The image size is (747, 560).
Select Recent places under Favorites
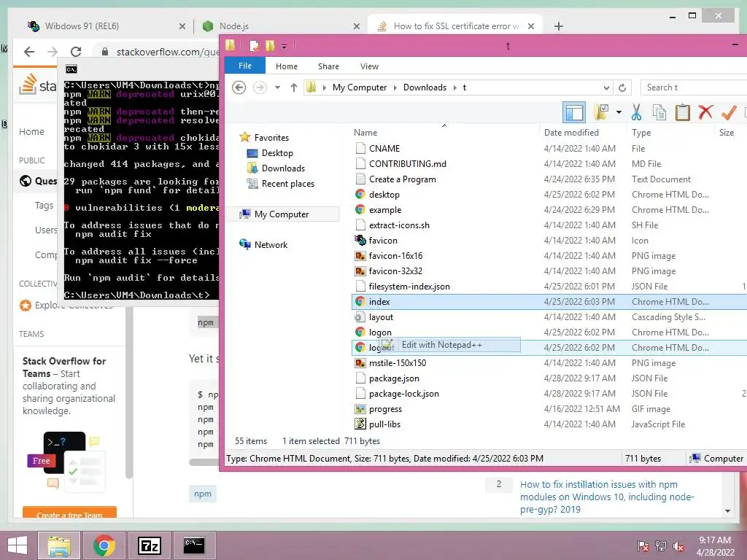pyautogui.click(x=287, y=183)
